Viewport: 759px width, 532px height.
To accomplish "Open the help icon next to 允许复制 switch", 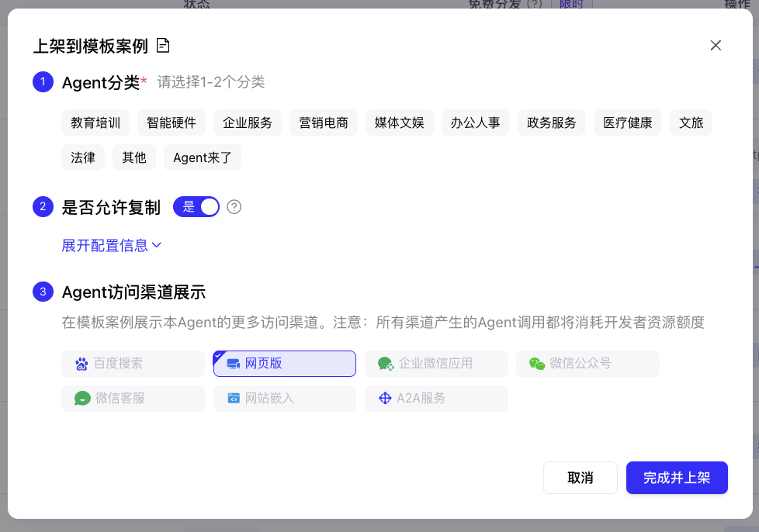I will tap(234, 207).
